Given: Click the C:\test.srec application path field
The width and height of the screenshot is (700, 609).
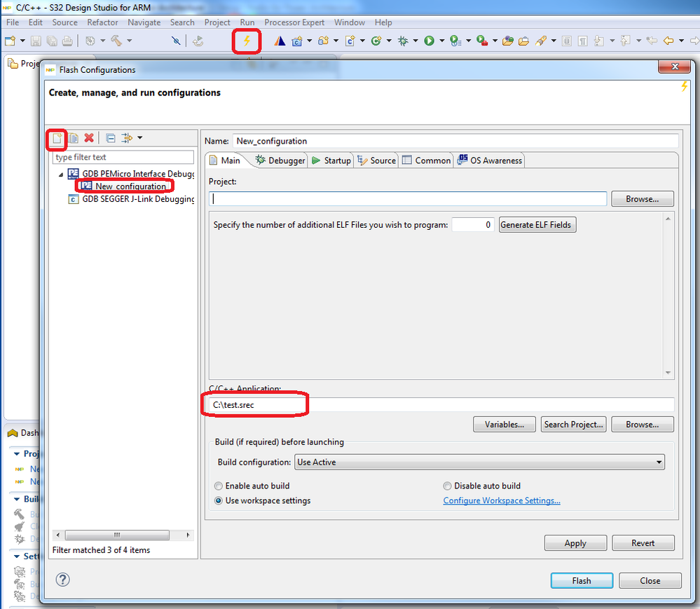Looking at the screenshot, I should tap(441, 404).
